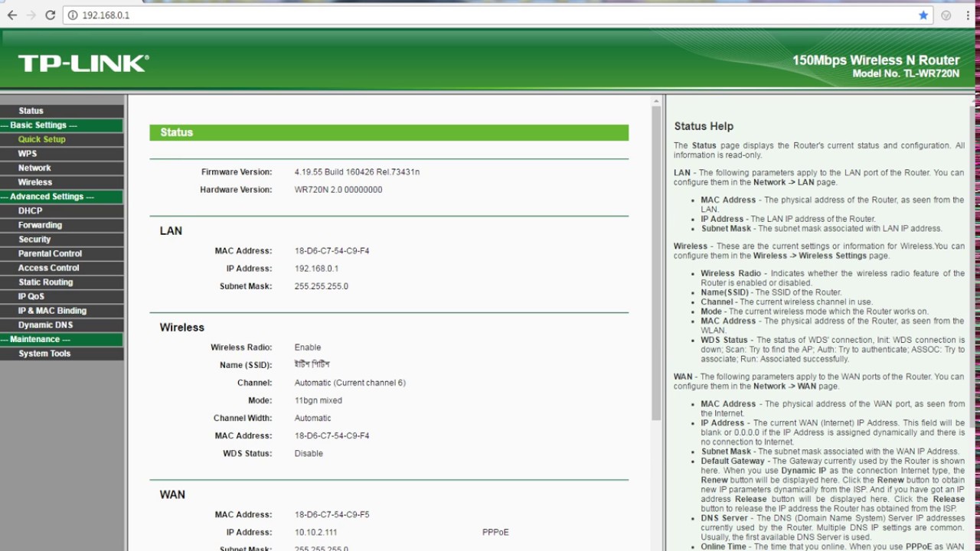The height and width of the screenshot is (551, 980).
Task: Click the WAN IP address 10.10.2.111
Action: click(x=315, y=533)
